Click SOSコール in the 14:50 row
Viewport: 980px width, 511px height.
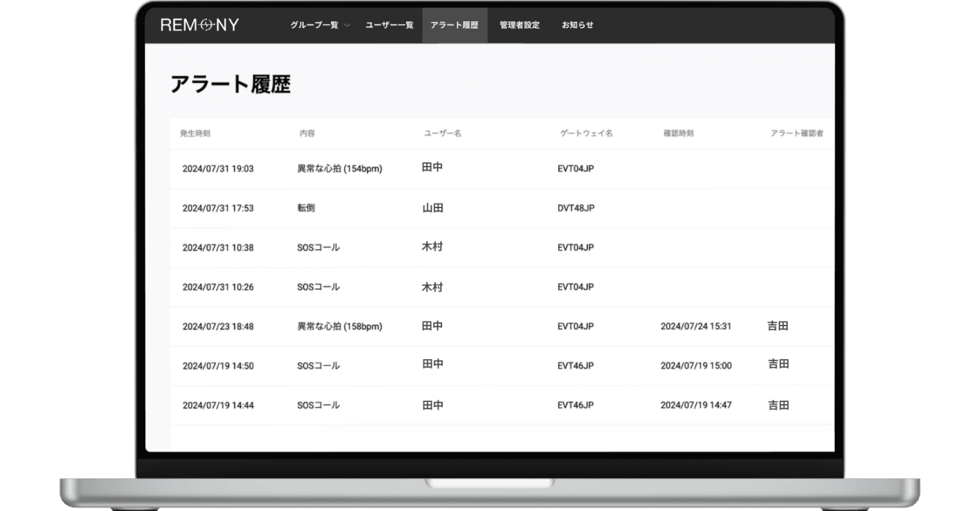318,366
